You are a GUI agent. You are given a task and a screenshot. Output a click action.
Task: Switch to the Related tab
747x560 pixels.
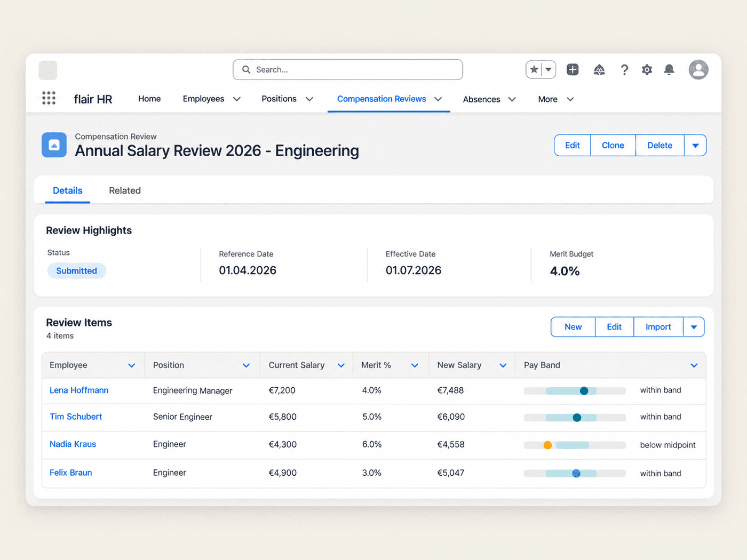click(125, 190)
